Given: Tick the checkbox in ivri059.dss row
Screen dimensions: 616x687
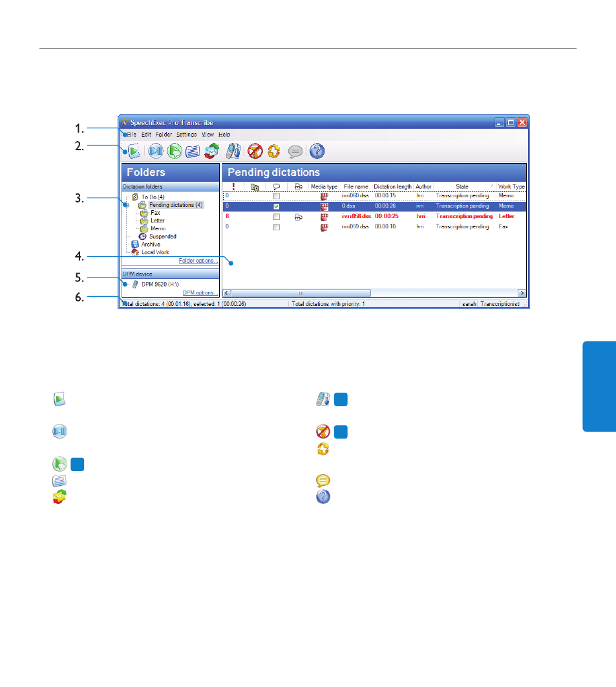Looking at the screenshot, I should coord(276,227).
